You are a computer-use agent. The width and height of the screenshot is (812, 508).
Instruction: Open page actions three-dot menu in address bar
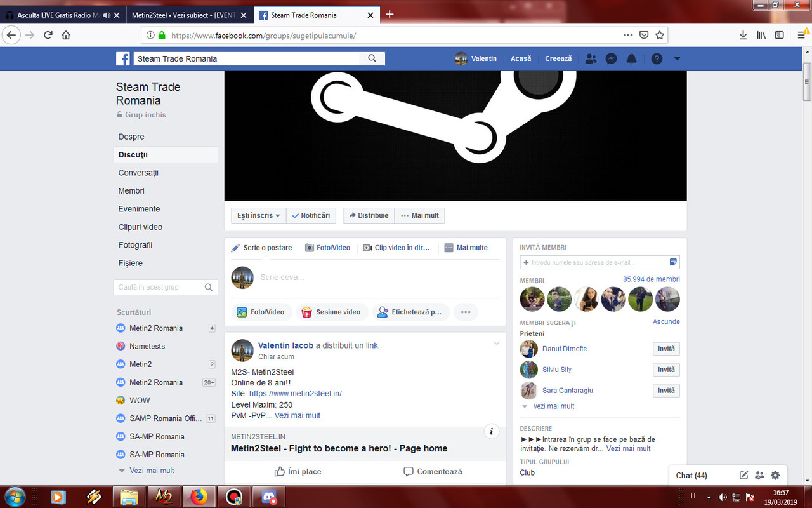[x=628, y=36]
